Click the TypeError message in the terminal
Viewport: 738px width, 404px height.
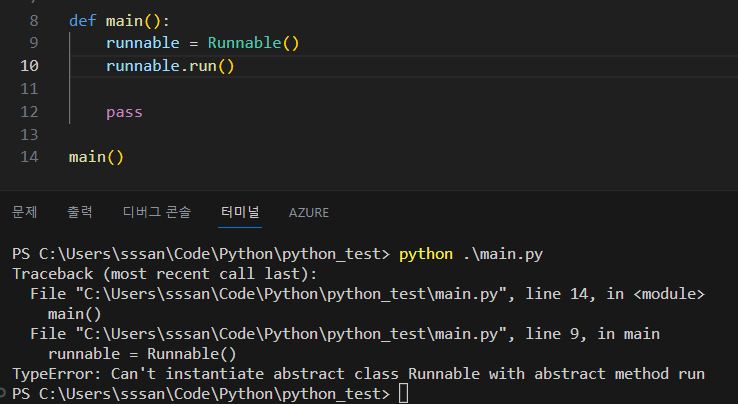pyautogui.click(x=358, y=374)
